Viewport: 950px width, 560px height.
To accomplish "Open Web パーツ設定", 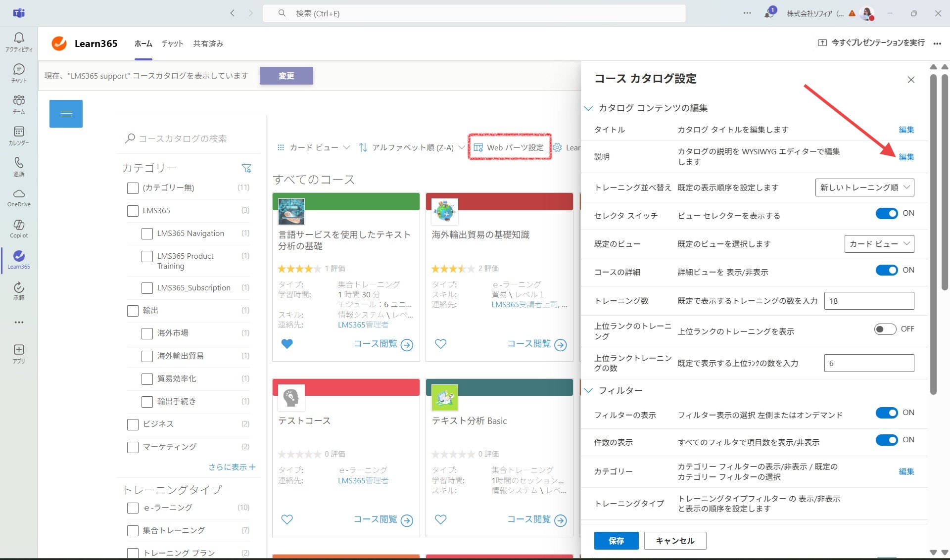I will 509,147.
